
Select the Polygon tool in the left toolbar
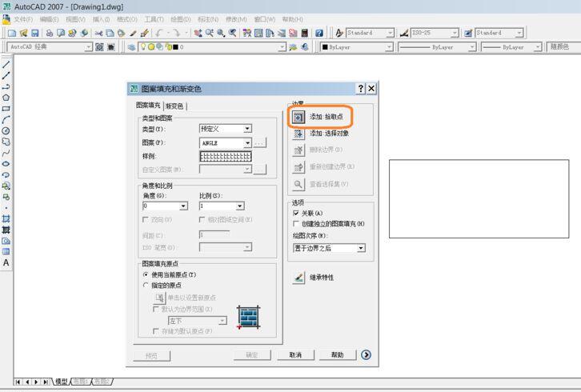(6, 98)
